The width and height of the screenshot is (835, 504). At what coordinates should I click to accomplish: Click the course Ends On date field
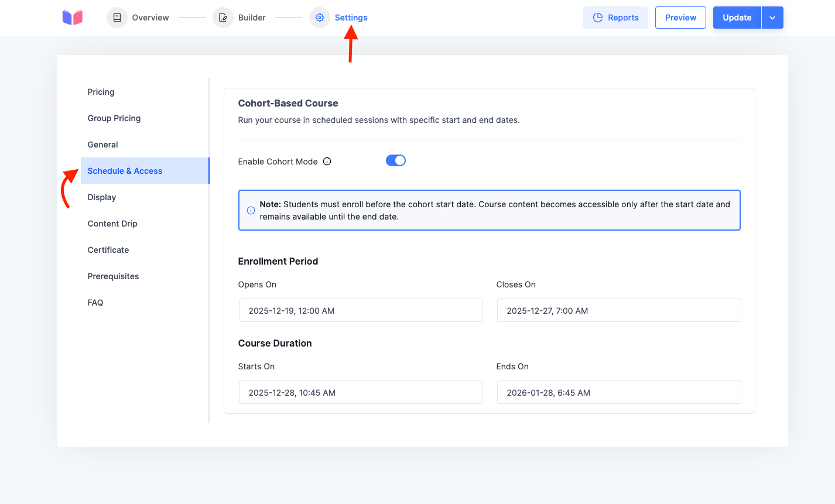click(619, 392)
